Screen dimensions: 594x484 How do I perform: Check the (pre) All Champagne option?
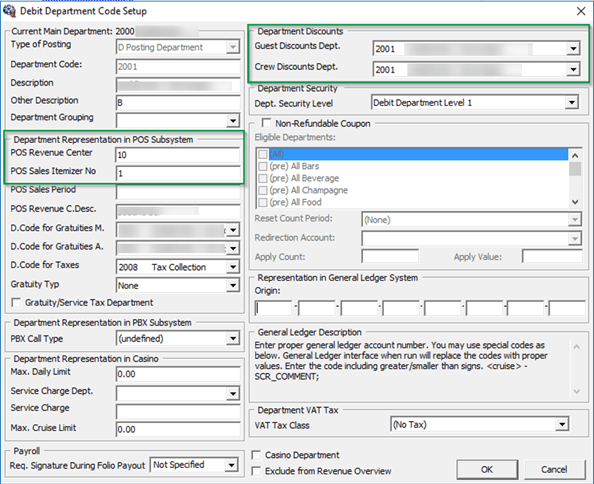tap(263, 190)
